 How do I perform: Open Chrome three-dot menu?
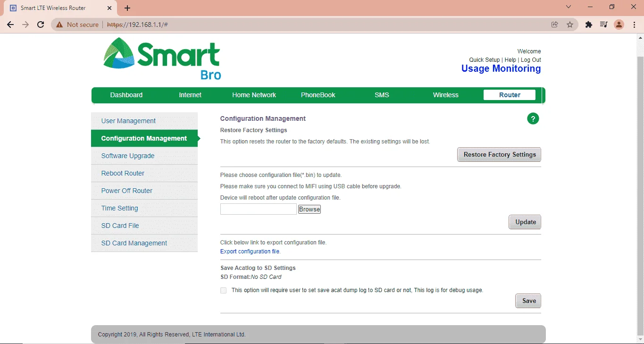634,25
